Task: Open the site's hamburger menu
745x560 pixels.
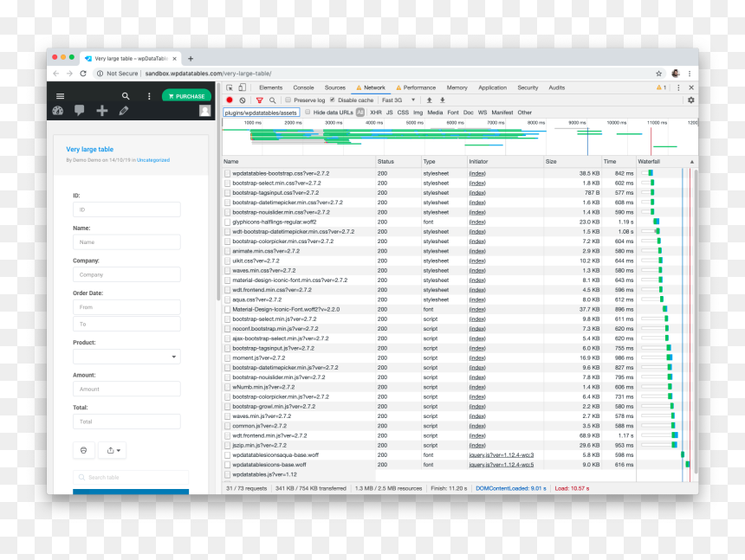Action: [x=61, y=96]
